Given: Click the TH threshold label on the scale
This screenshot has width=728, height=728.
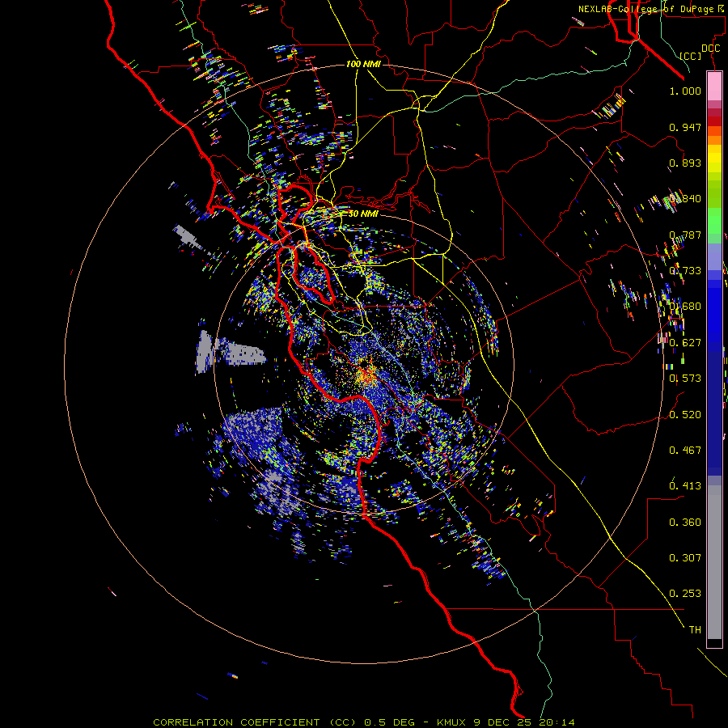Looking at the screenshot, I should pyautogui.click(x=695, y=630).
